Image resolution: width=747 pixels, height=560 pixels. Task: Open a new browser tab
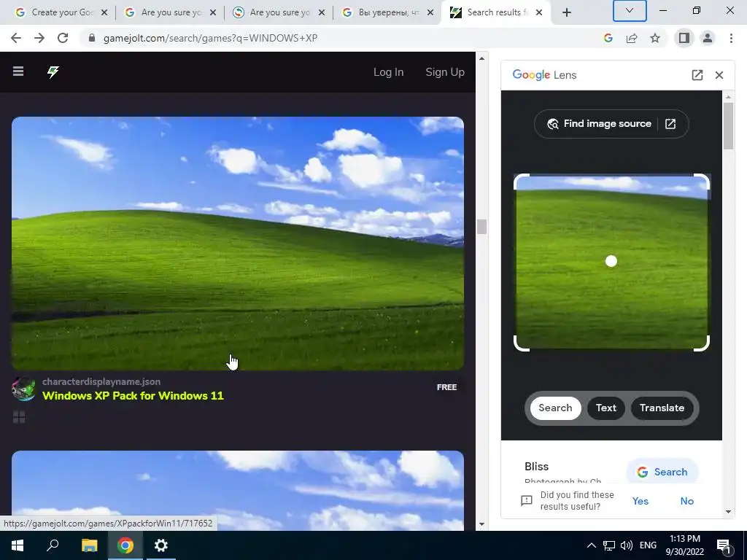point(566,12)
